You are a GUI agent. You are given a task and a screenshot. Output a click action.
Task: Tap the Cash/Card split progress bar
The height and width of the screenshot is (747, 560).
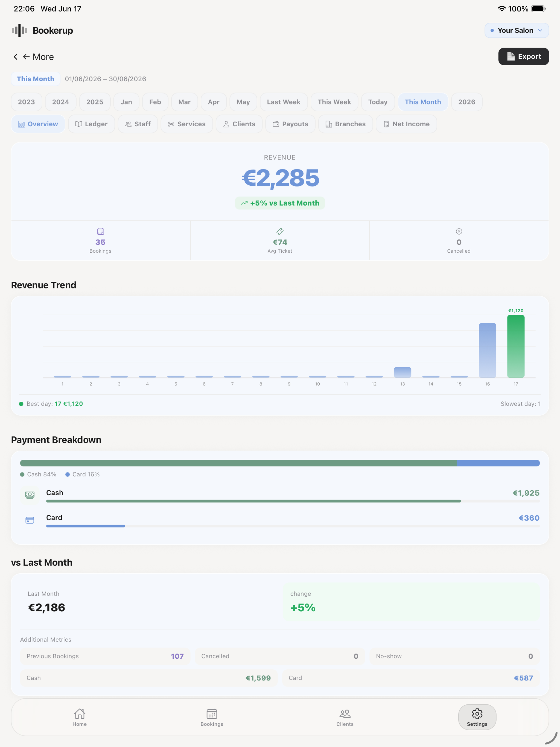pyautogui.click(x=280, y=463)
